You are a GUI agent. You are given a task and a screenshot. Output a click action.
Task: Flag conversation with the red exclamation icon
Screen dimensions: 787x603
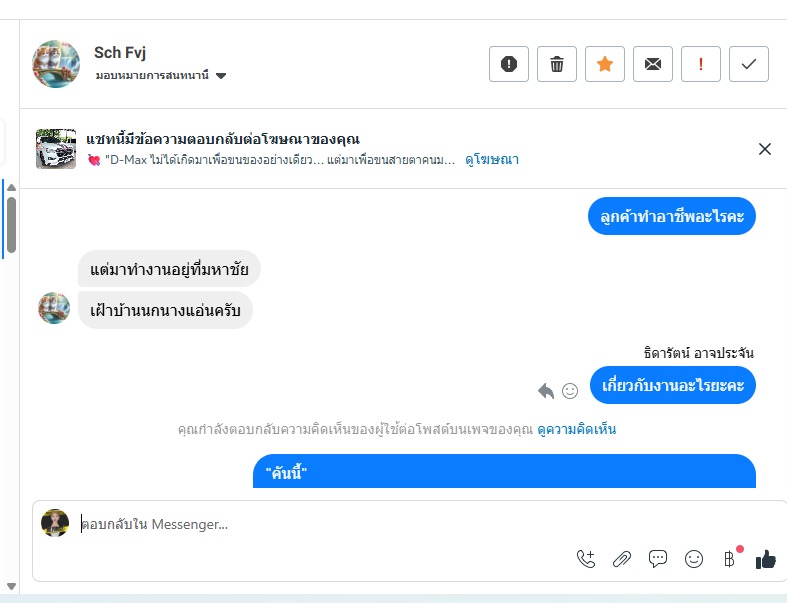coord(701,64)
